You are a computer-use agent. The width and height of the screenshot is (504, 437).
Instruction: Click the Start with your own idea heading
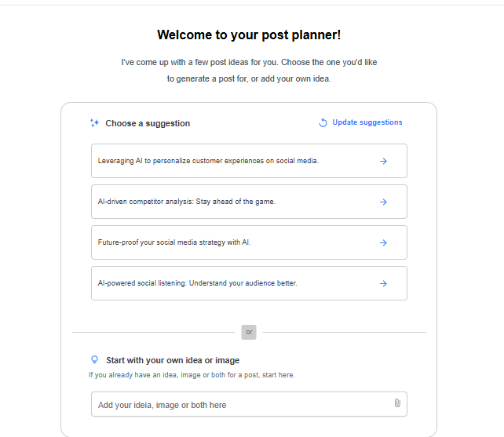pyautogui.click(x=173, y=360)
